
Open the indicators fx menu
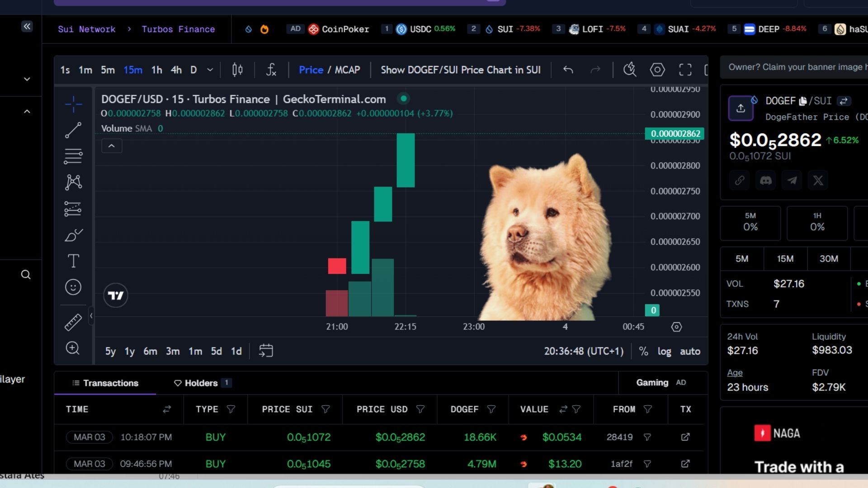271,70
